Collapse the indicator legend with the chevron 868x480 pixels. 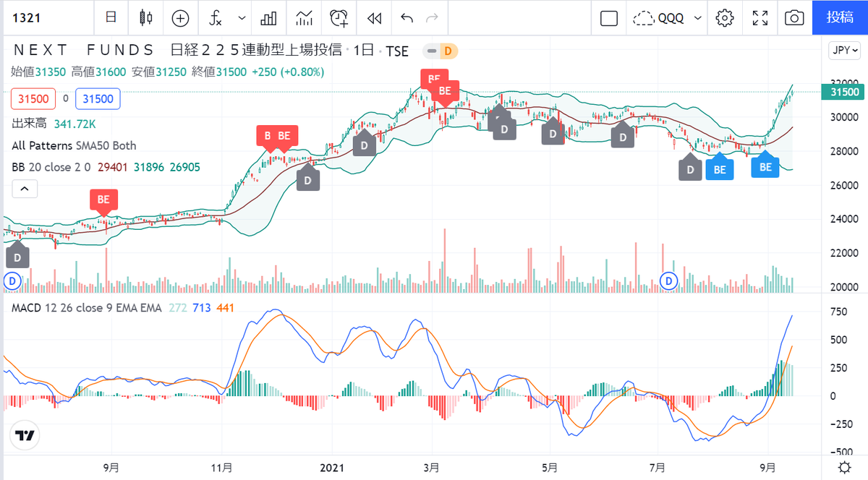point(24,189)
